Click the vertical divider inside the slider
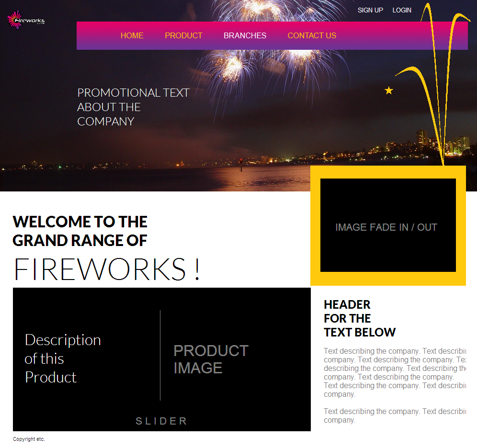Image resolution: width=477 pixels, height=448 pixels. pos(160,355)
